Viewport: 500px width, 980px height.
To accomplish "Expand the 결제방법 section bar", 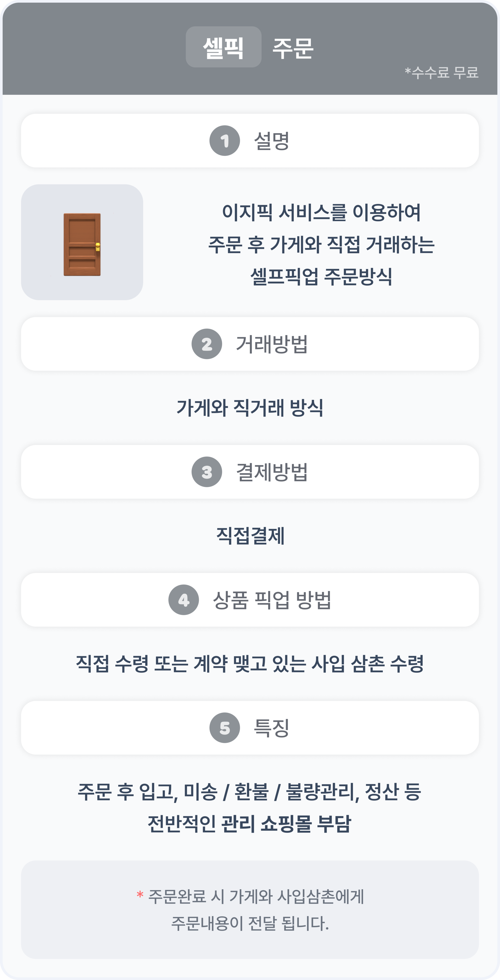I will click(x=250, y=472).
